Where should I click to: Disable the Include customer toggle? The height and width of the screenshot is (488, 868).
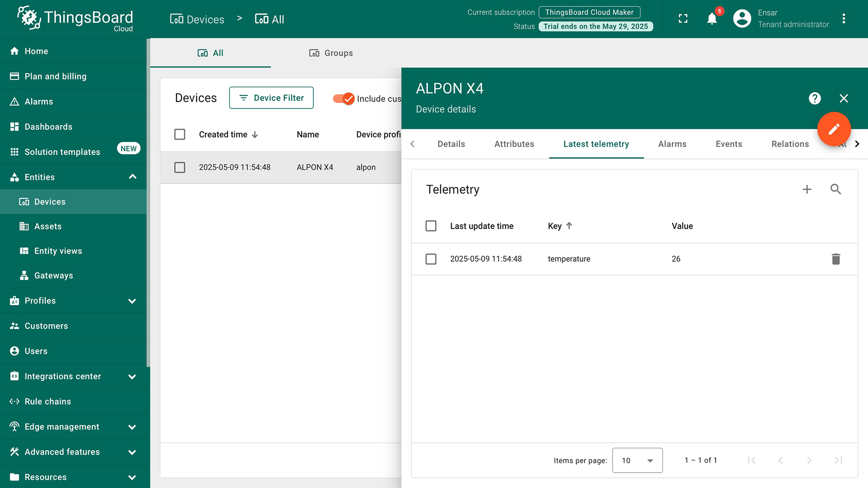click(x=343, y=99)
